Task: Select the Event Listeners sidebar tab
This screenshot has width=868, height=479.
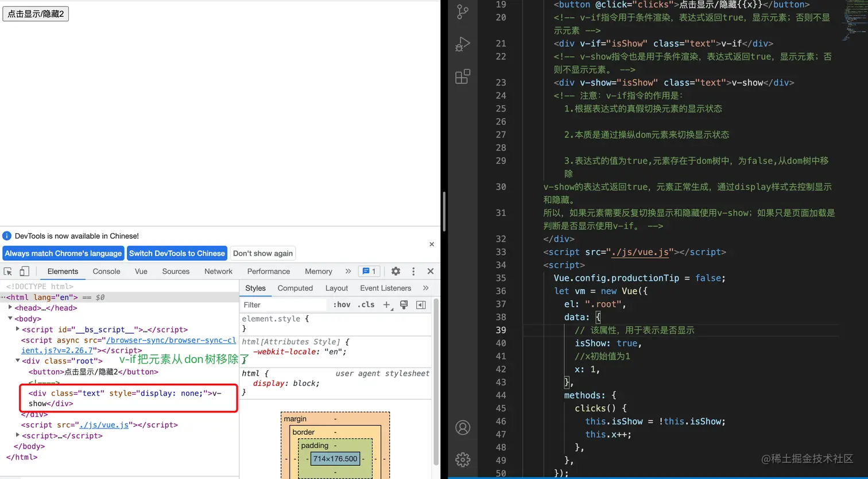Action: [386, 288]
